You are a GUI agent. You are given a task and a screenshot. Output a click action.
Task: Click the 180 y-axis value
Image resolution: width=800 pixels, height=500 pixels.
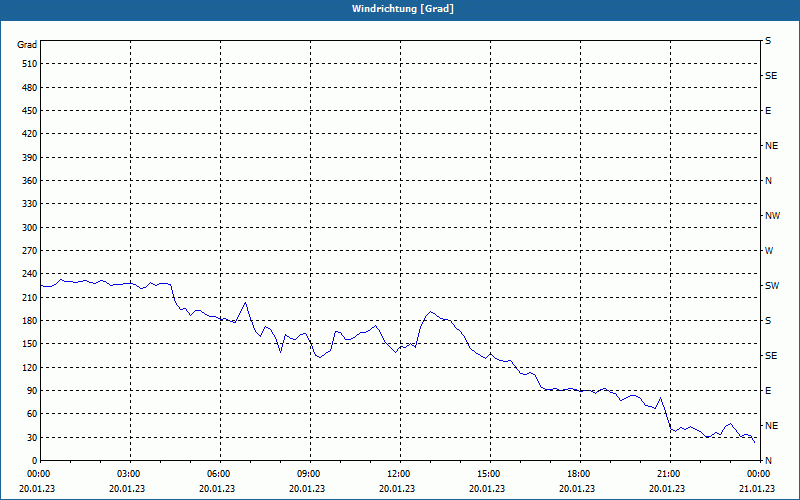tap(30, 320)
